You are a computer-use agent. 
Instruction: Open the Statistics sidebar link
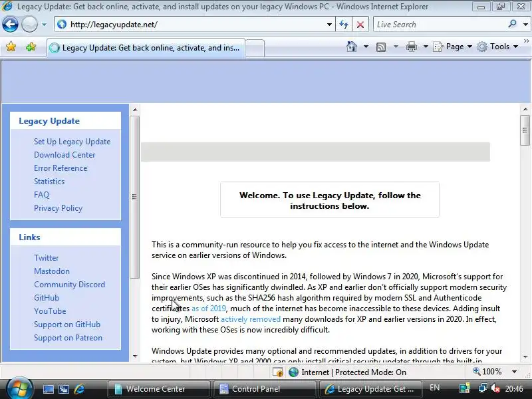click(49, 182)
